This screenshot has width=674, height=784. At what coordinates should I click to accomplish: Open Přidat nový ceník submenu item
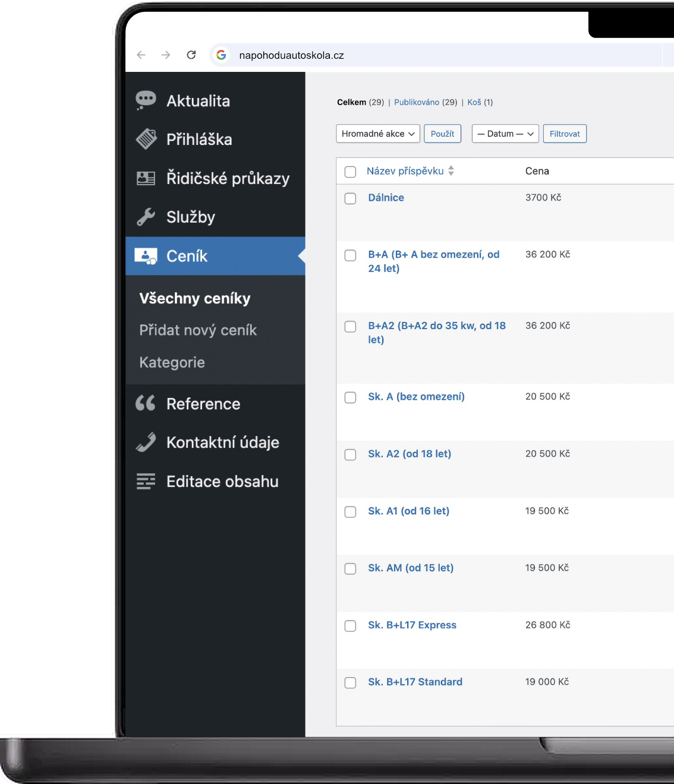(x=198, y=330)
